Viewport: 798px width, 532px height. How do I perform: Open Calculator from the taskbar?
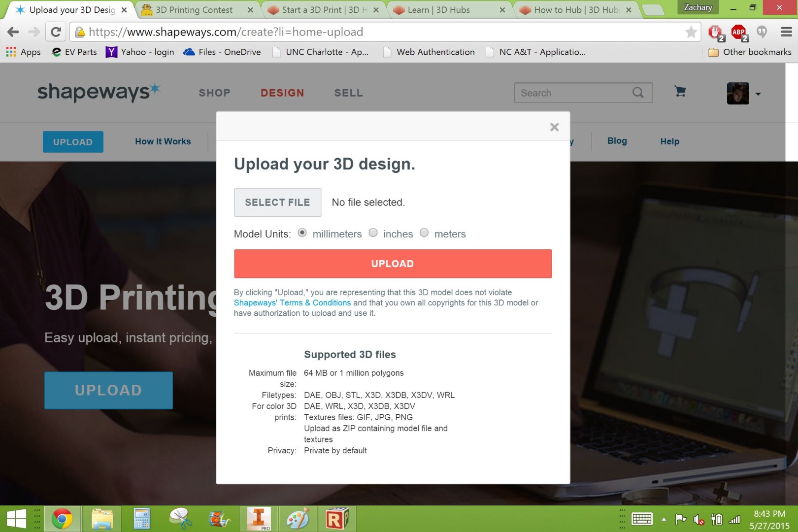tap(142, 519)
